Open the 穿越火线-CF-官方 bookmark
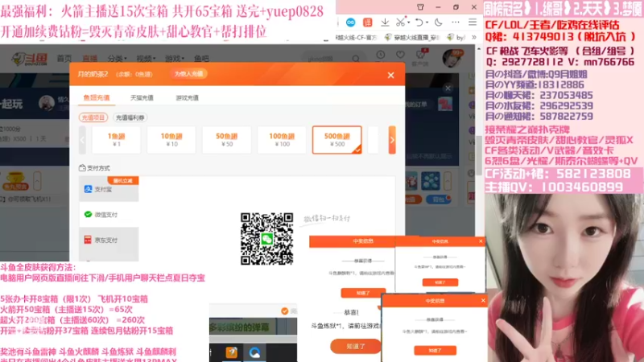Screen dimensions: 644x362 pos(357,37)
